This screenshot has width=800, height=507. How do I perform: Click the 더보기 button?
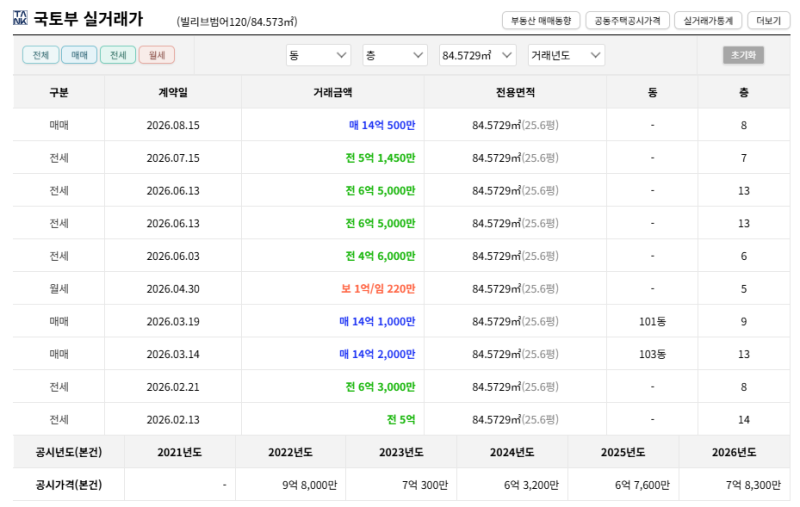tap(769, 20)
